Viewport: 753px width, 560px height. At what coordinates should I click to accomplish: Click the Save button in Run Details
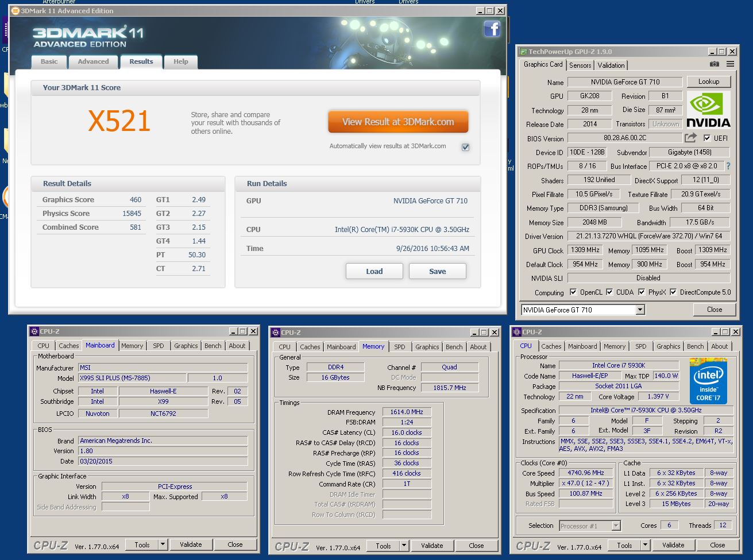438,272
